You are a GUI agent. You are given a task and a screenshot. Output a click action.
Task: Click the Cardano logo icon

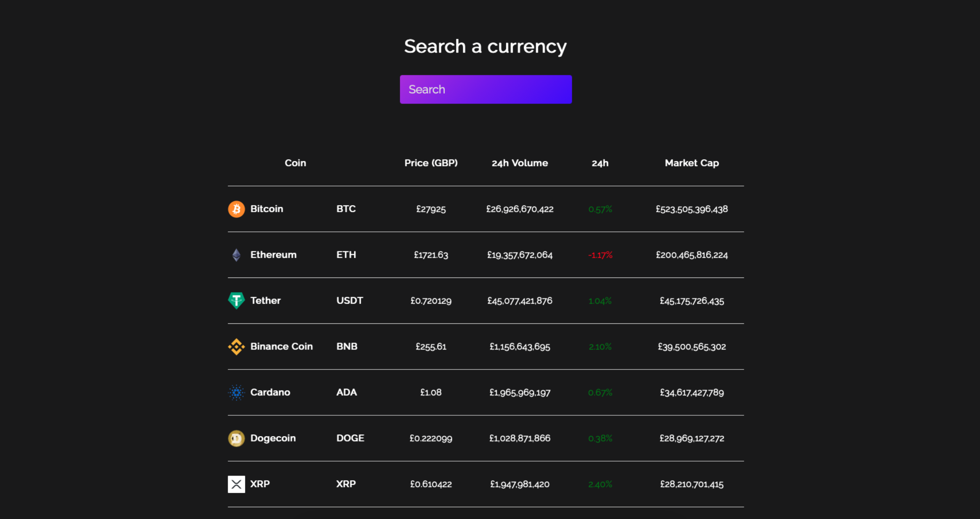[x=236, y=392]
